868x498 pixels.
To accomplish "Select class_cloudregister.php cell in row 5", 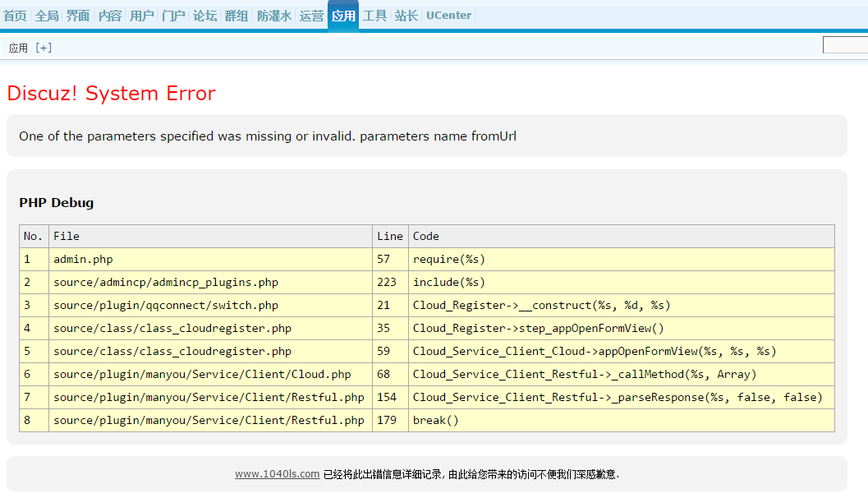I will pyautogui.click(x=210, y=351).
